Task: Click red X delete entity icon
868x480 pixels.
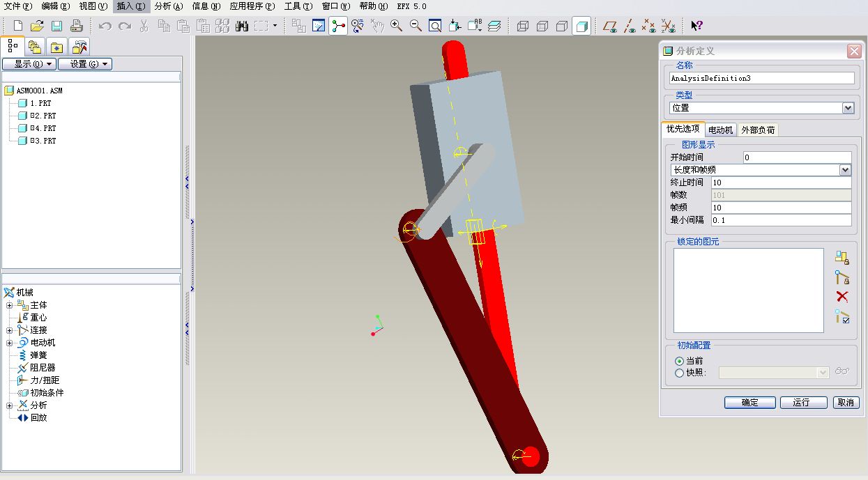Action: [842, 297]
